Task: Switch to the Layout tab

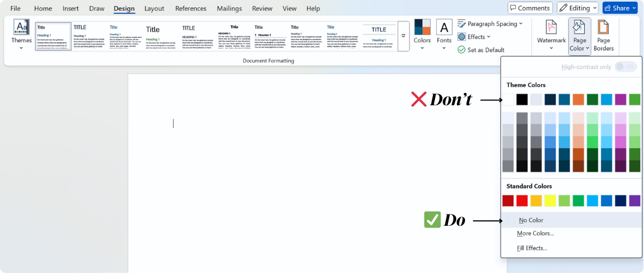Action: 154,9
